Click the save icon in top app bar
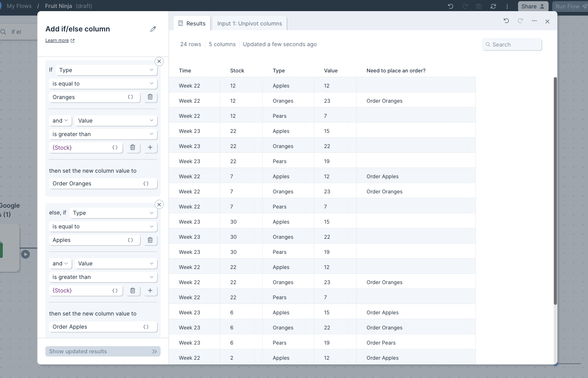 click(x=479, y=6)
